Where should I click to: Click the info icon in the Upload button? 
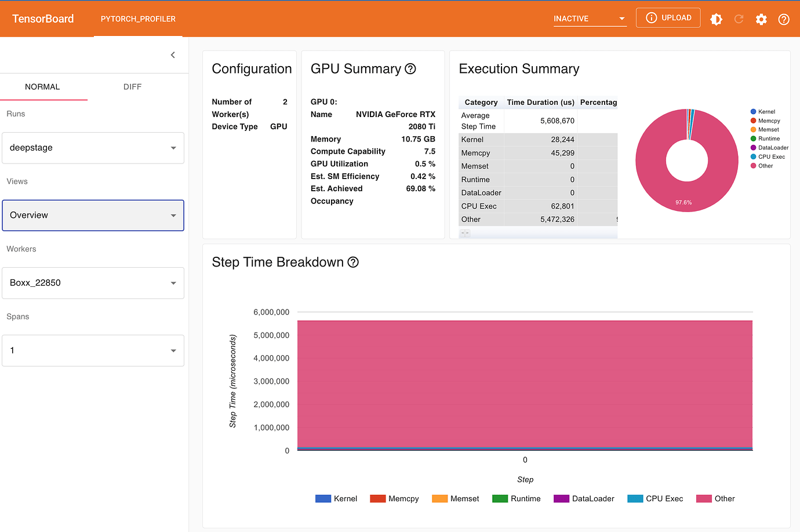click(652, 18)
